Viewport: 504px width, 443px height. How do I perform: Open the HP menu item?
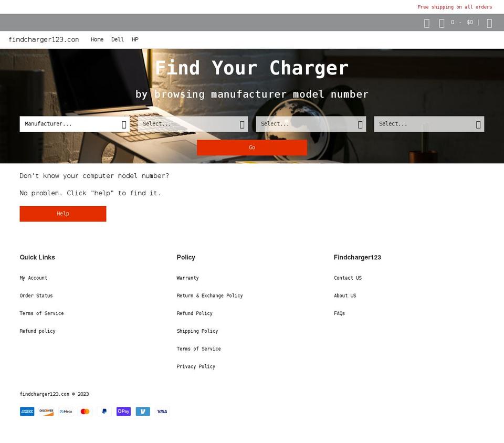point(135,39)
